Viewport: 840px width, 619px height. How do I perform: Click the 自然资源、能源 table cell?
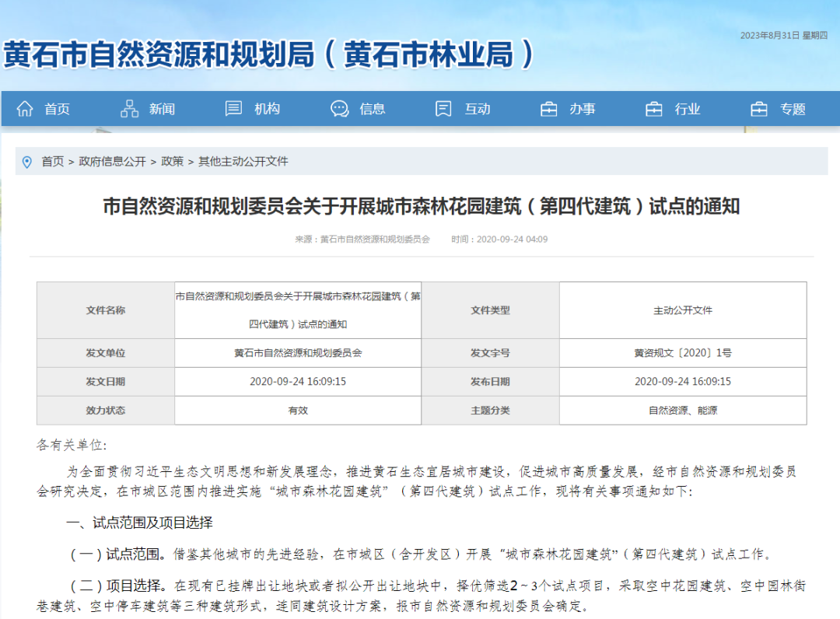click(683, 410)
